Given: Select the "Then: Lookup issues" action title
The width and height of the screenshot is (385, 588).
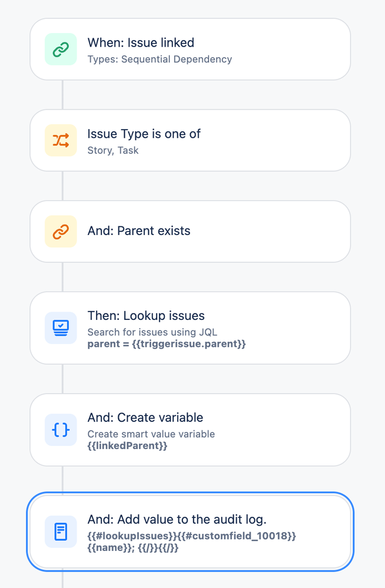Looking at the screenshot, I should click(x=146, y=316).
